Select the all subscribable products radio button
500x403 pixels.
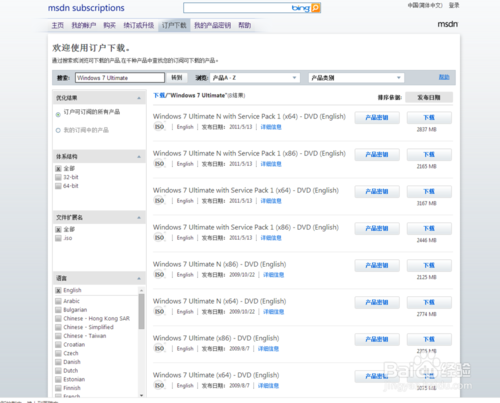pos(58,114)
